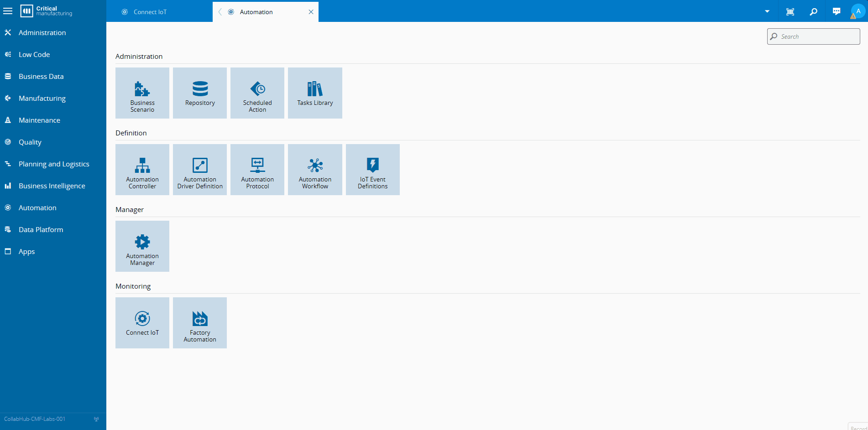Click the connection status icon at sidebar bottom
868x430 pixels.
(96, 419)
